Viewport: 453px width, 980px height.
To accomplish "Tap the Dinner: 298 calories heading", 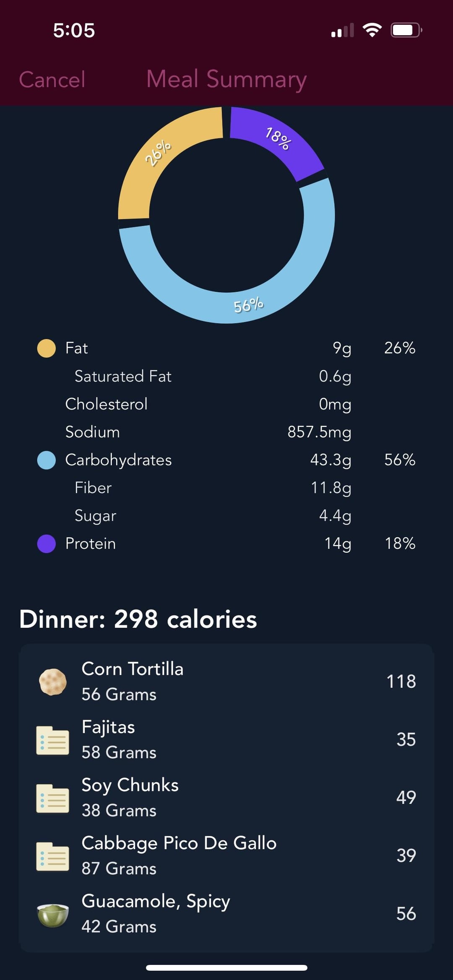I will tap(138, 619).
